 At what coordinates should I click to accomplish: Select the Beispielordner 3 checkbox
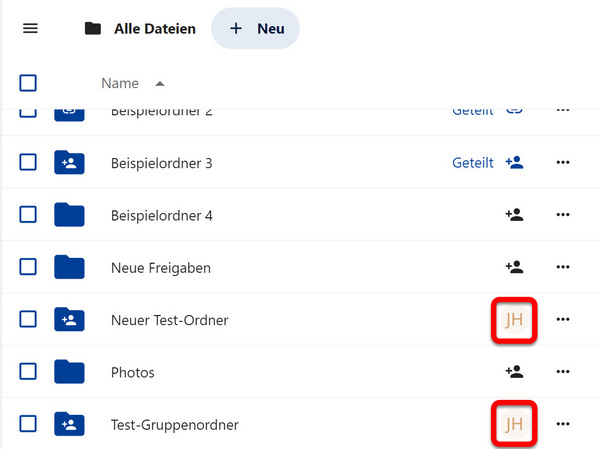point(28,162)
